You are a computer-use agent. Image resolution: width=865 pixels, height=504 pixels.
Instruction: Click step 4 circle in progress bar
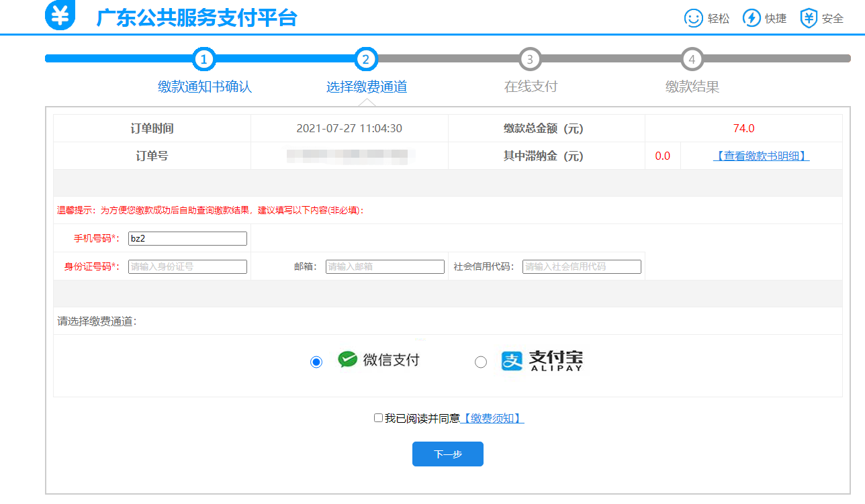point(692,59)
